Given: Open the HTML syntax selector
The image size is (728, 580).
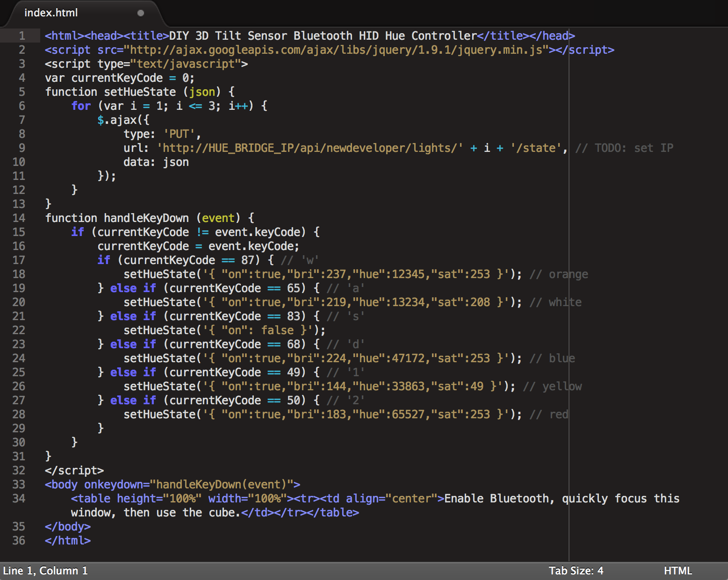Looking at the screenshot, I should click(678, 571).
